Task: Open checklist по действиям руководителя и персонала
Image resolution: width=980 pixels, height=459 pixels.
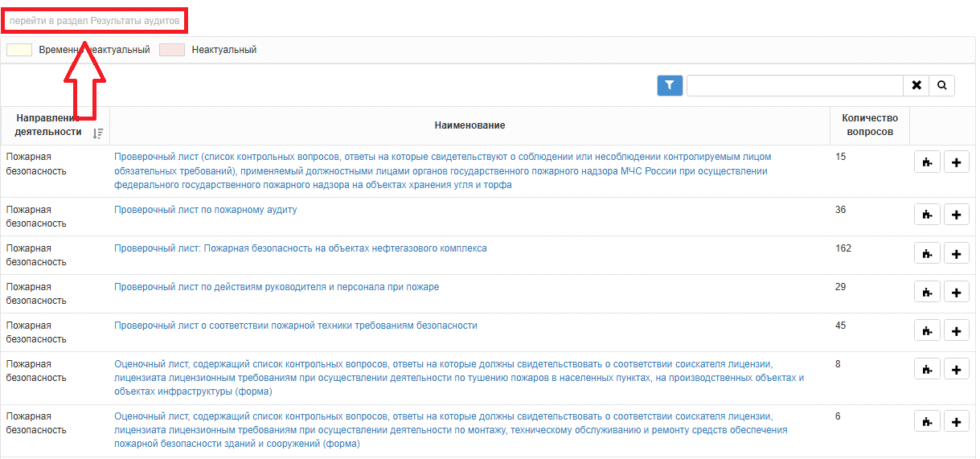Action: 277,287
